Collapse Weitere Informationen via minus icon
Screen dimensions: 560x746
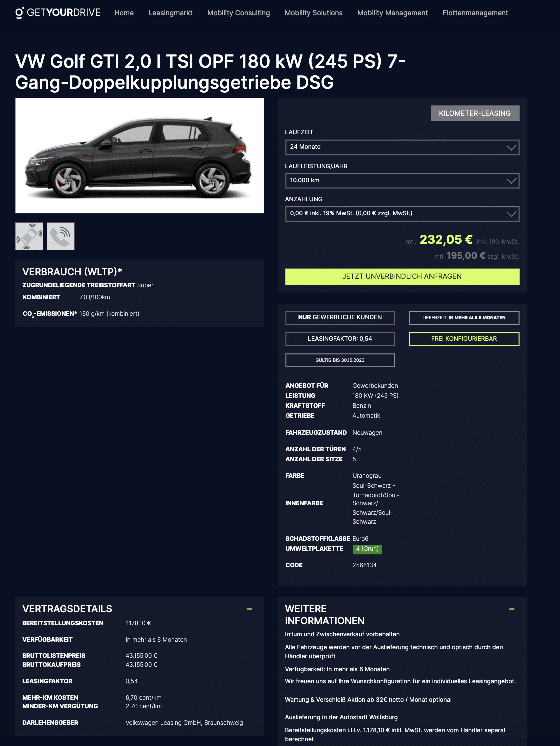pos(512,609)
